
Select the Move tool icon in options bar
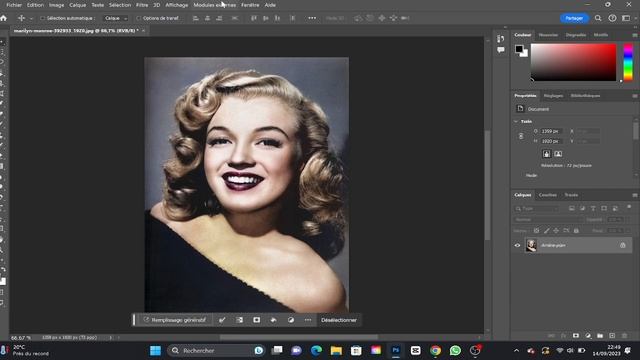coord(21,18)
